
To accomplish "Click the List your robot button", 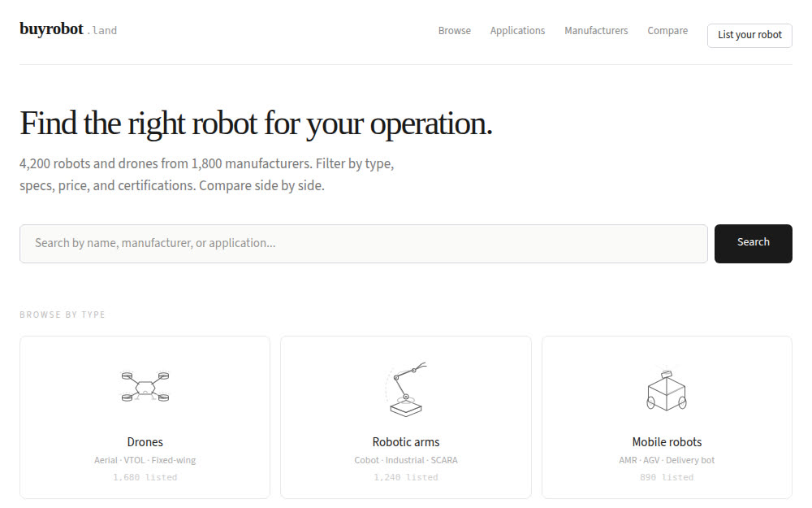I will 749,35.
